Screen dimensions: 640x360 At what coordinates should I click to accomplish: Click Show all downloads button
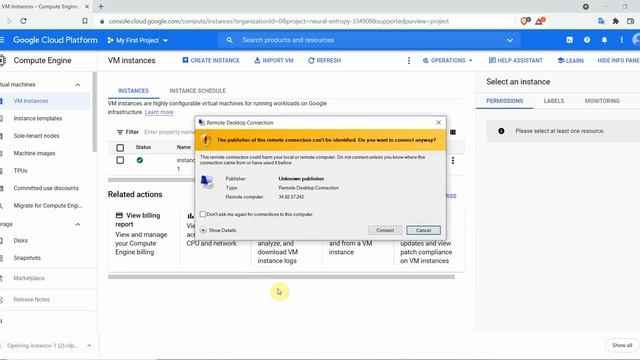click(622, 345)
